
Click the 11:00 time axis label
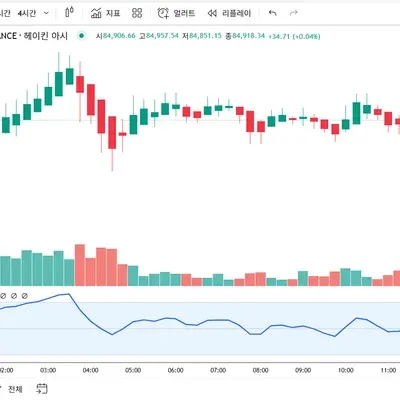click(388, 370)
